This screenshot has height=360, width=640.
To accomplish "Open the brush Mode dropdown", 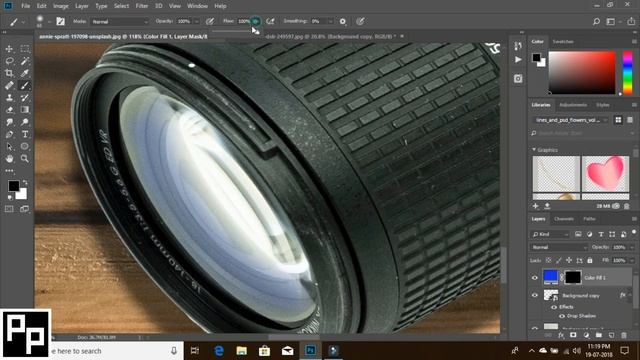I will [x=120, y=21].
